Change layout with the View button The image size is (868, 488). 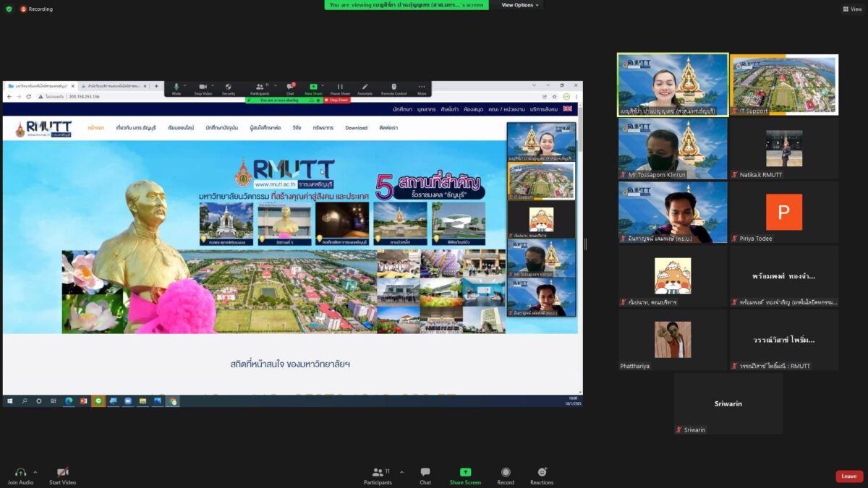[x=852, y=9]
